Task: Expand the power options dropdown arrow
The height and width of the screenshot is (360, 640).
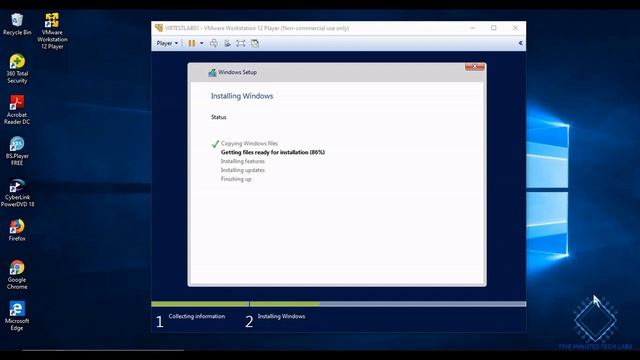Action: click(x=202, y=43)
